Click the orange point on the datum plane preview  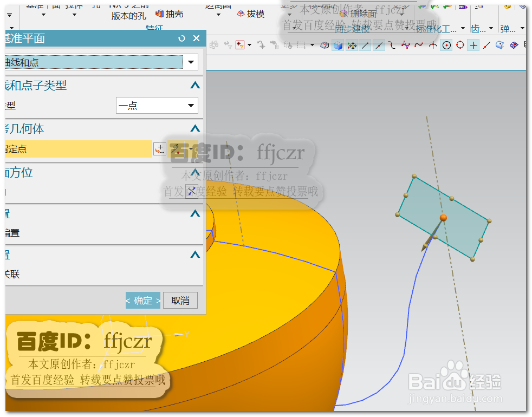[443, 218]
